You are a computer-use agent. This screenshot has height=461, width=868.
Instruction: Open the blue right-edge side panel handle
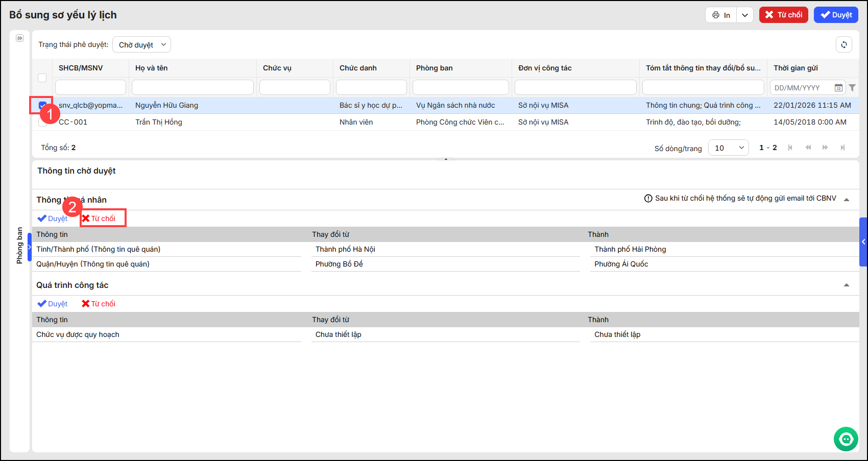(863, 242)
